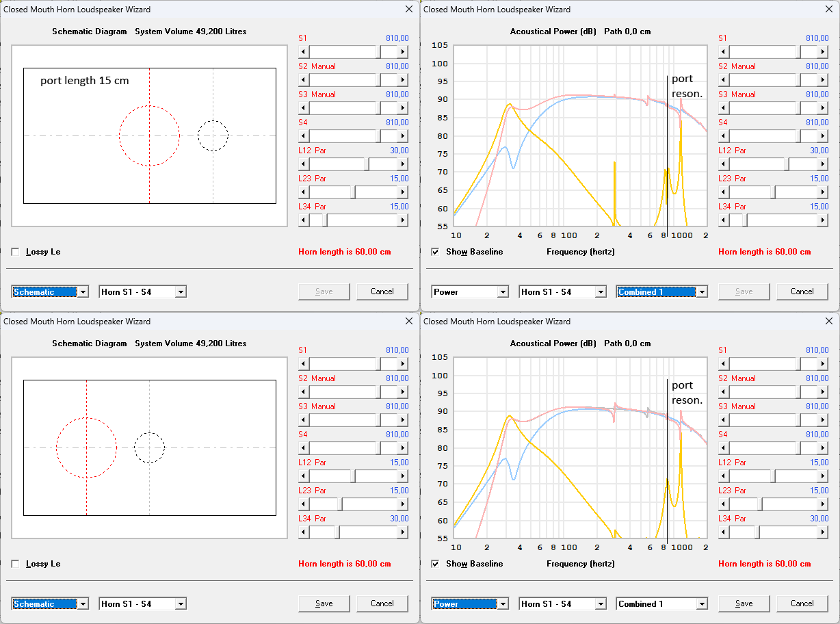
Task: Enable Lossy Le checkbox in bottom-left window
Action: click(16, 564)
